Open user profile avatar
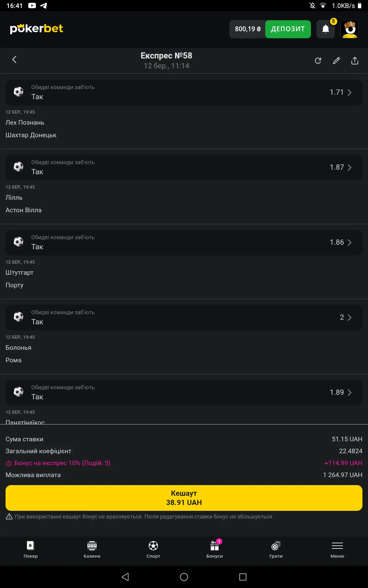The width and height of the screenshot is (368, 588). [350, 29]
